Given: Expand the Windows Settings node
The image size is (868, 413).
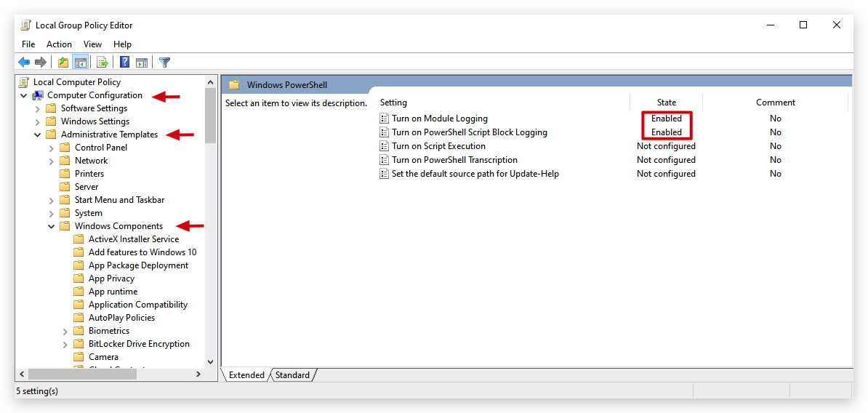Looking at the screenshot, I should (37, 122).
